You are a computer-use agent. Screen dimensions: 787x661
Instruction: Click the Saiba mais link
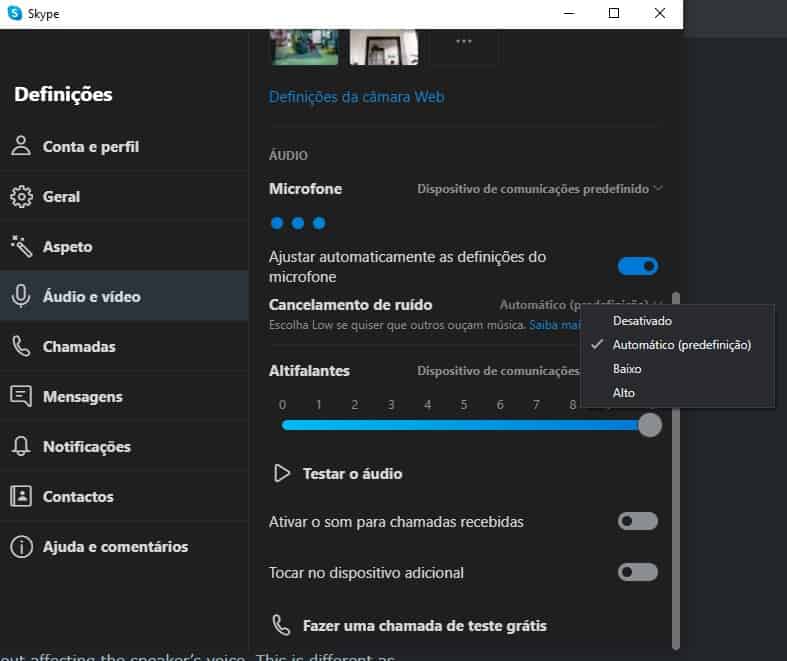point(554,325)
